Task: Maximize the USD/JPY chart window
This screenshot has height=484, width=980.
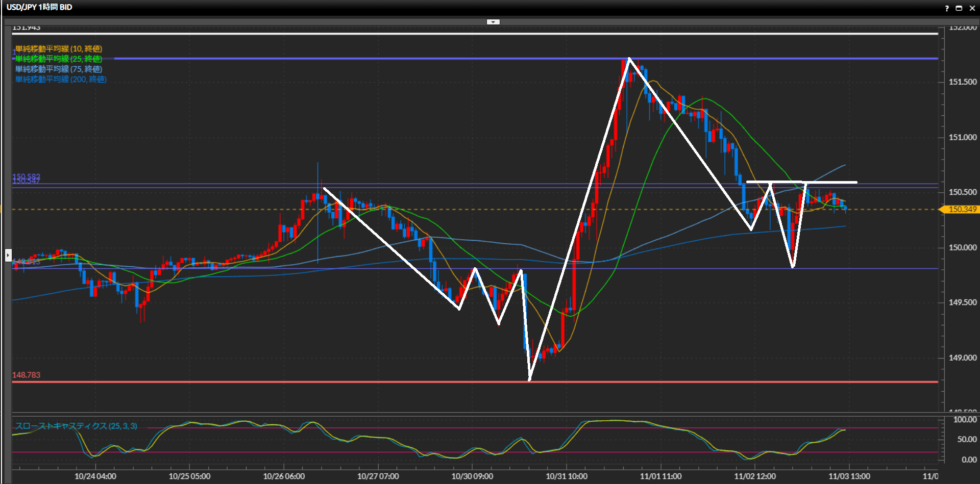Action: (x=959, y=8)
